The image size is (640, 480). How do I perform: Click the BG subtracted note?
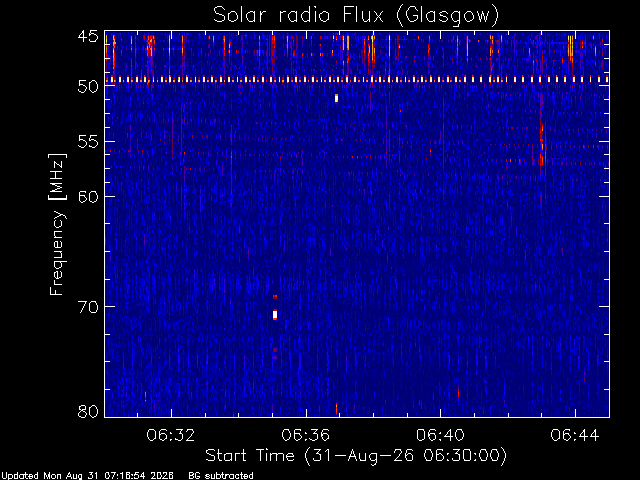pyautogui.click(x=221, y=476)
